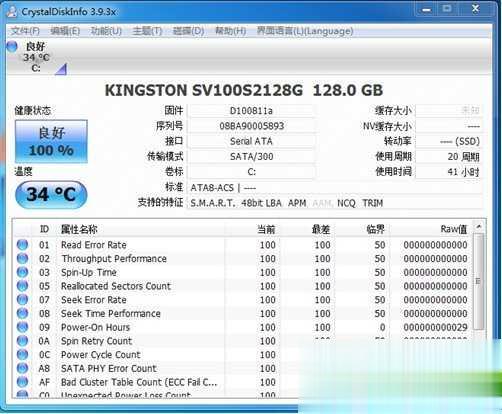Click the power-on count value 20 周期
502x414 pixels.
pyautogui.click(x=449, y=157)
